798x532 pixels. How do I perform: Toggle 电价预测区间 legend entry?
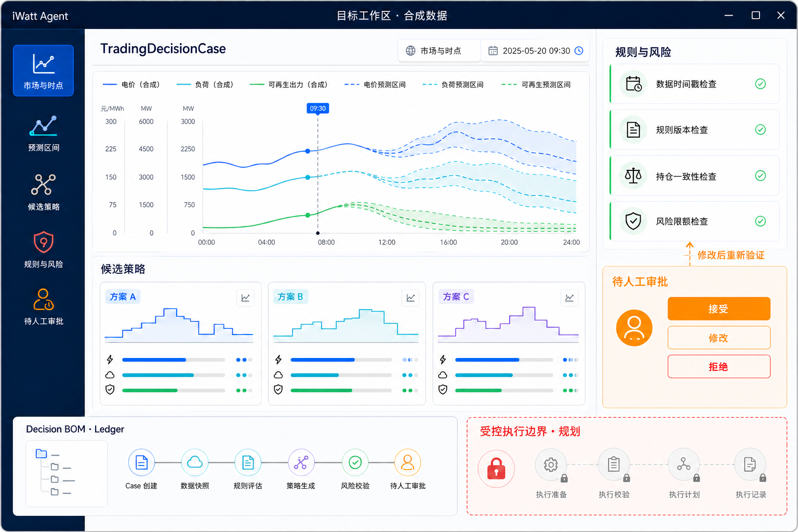[x=375, y=85]
